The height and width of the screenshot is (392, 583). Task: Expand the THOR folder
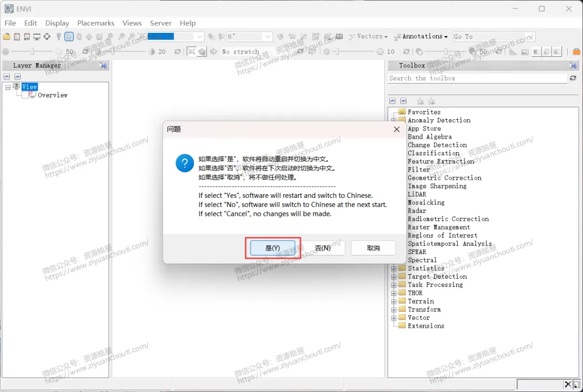(x=394, y=293)
